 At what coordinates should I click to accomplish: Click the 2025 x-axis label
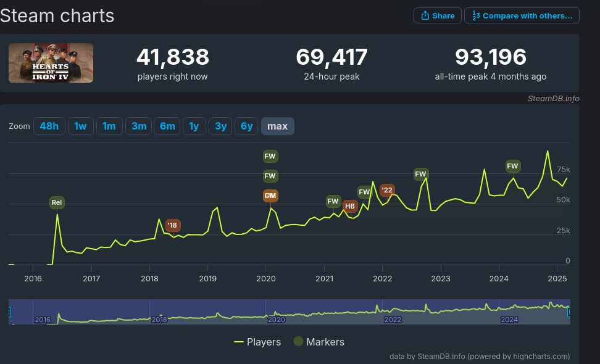[x=557, y=279]
